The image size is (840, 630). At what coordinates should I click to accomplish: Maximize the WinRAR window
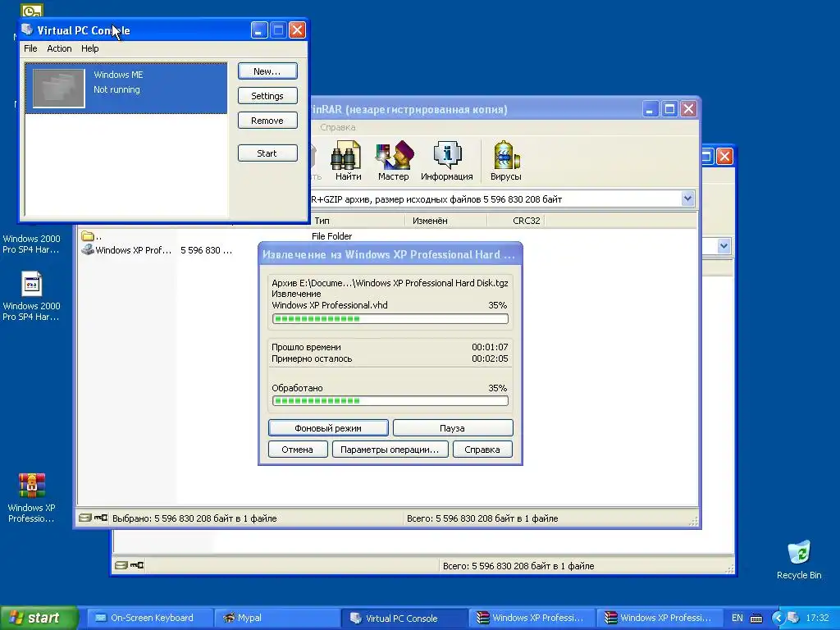click(669, 109)
